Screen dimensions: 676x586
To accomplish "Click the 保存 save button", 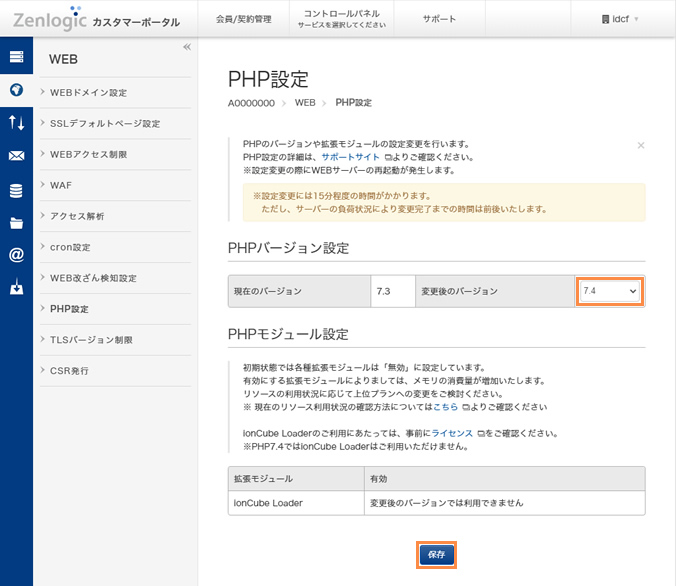I will tap(436, 555).
